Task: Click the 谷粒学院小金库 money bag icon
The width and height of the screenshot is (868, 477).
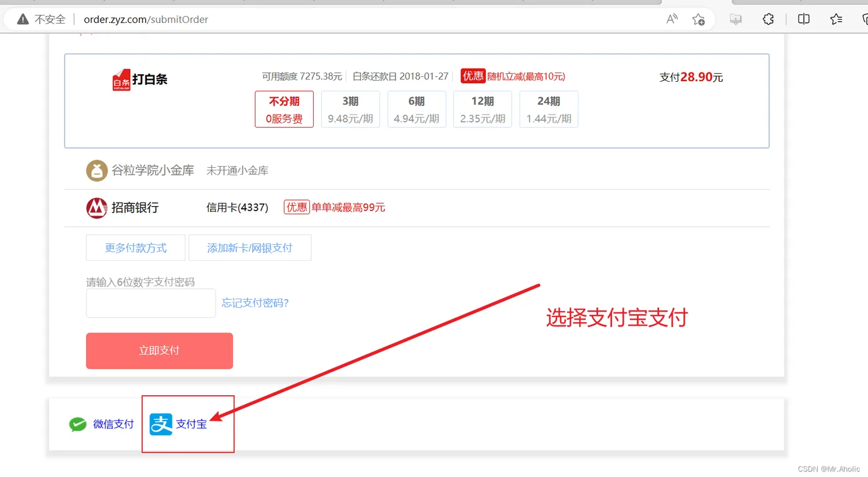Action: click(97, 170)
